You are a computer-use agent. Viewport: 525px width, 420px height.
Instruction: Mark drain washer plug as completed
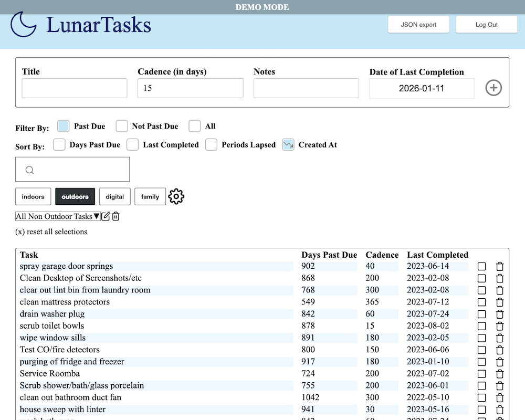point(481,314)
